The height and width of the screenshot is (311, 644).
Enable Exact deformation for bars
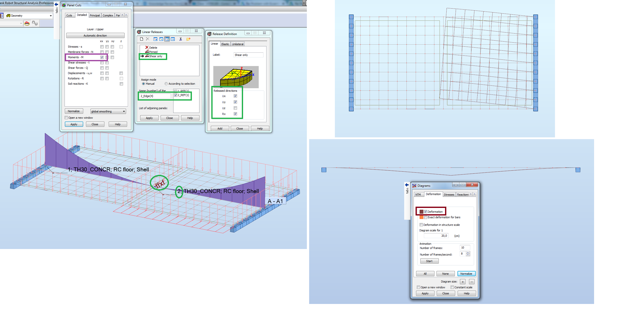point(426,217)
